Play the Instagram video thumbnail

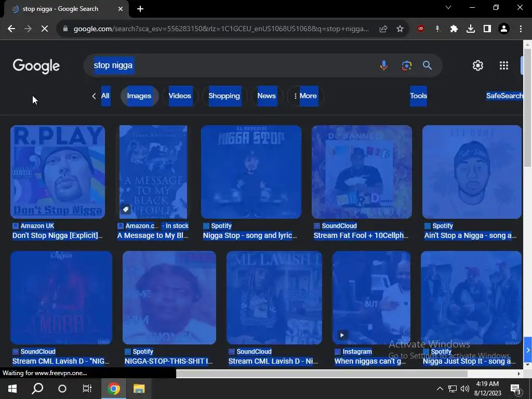pos(371,298)
